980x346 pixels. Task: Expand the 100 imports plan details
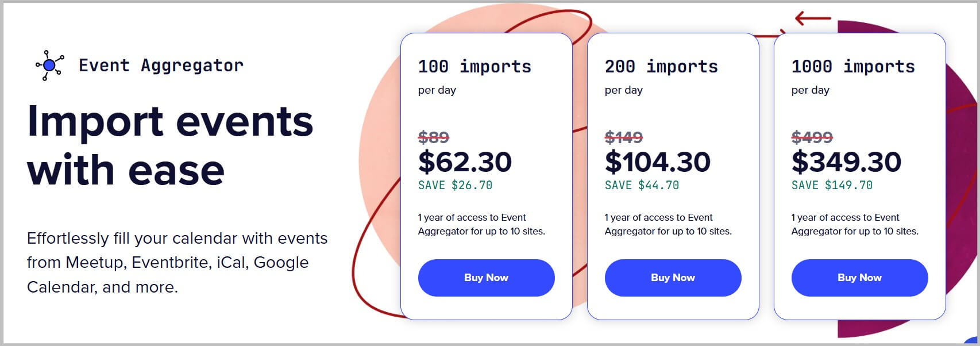474,66
